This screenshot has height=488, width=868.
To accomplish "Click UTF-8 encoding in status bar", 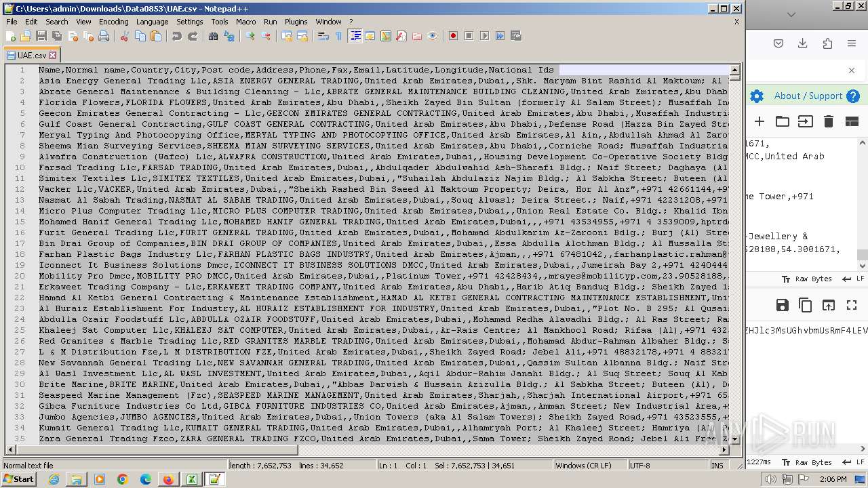I will pos(640,466).
